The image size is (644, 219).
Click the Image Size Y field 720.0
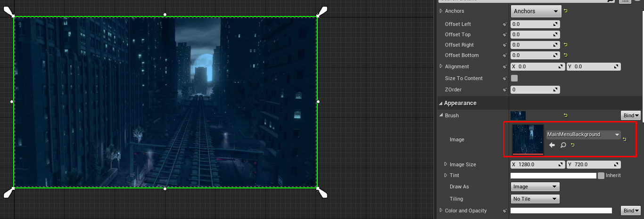(x=594, y=164)
